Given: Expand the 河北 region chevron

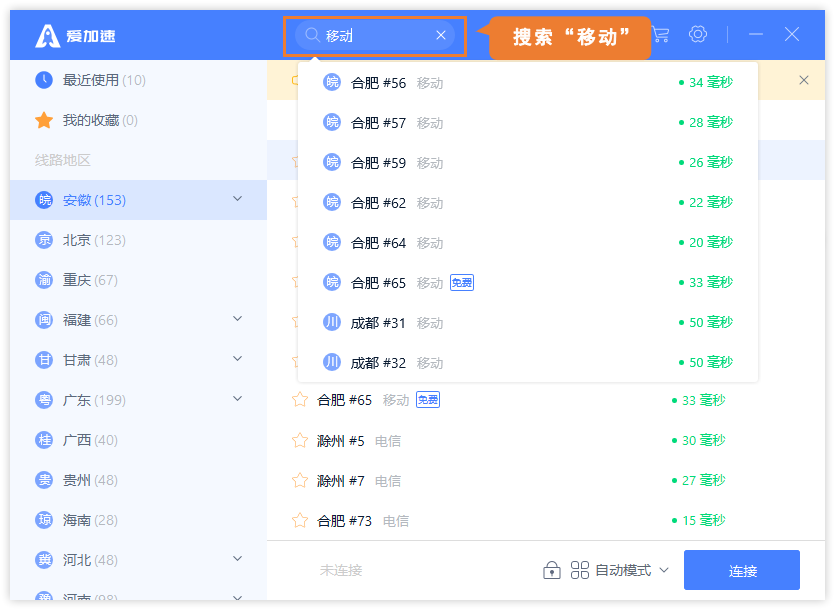Looking at the screenshot, I should [x=238, y=558].
